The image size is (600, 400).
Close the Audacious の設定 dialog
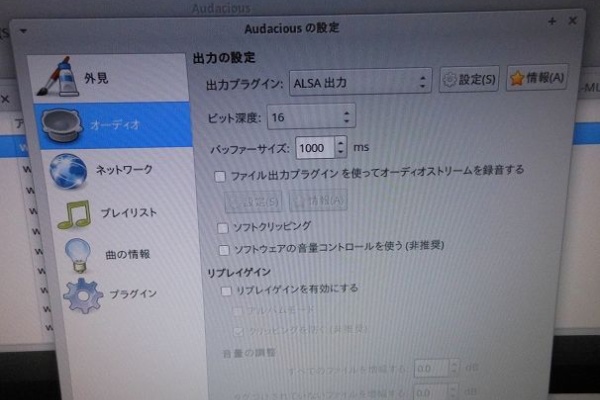572,20
